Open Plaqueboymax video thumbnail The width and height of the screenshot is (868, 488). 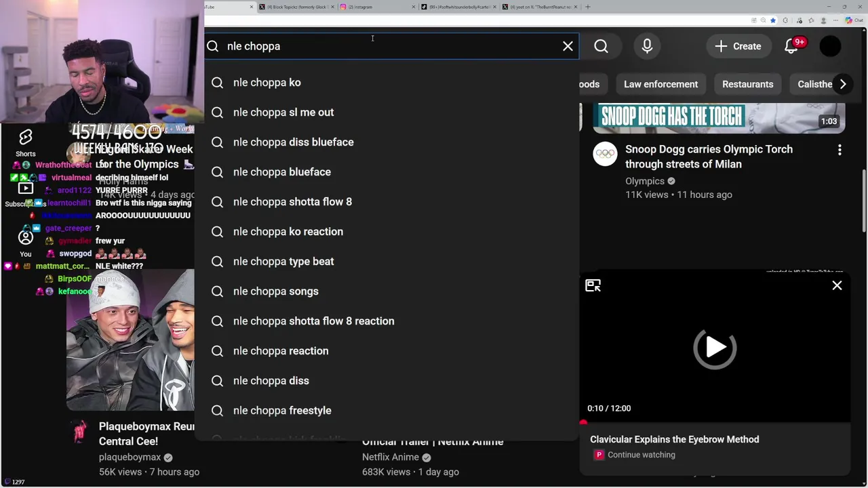[x=130, y=341]
